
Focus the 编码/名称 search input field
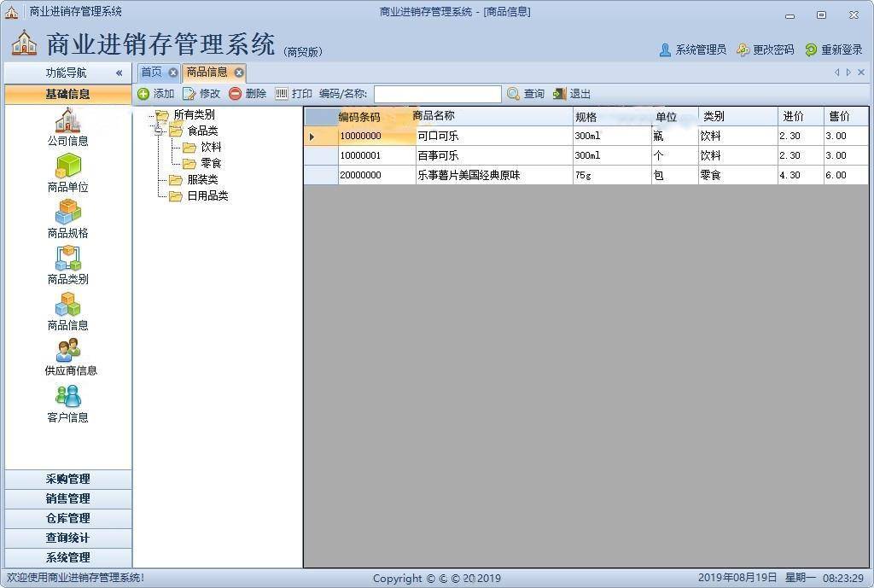point(437,94)
